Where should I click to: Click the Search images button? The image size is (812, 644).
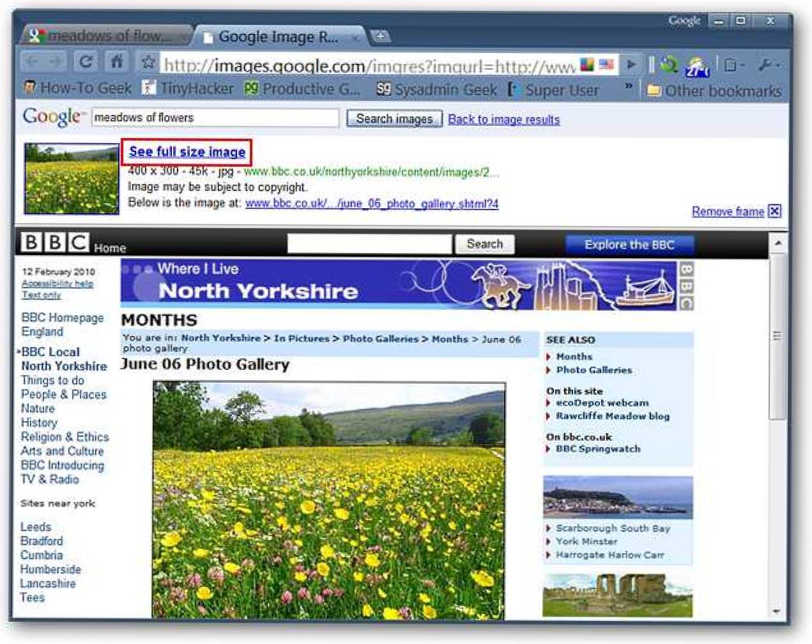[x=394, y=119]
